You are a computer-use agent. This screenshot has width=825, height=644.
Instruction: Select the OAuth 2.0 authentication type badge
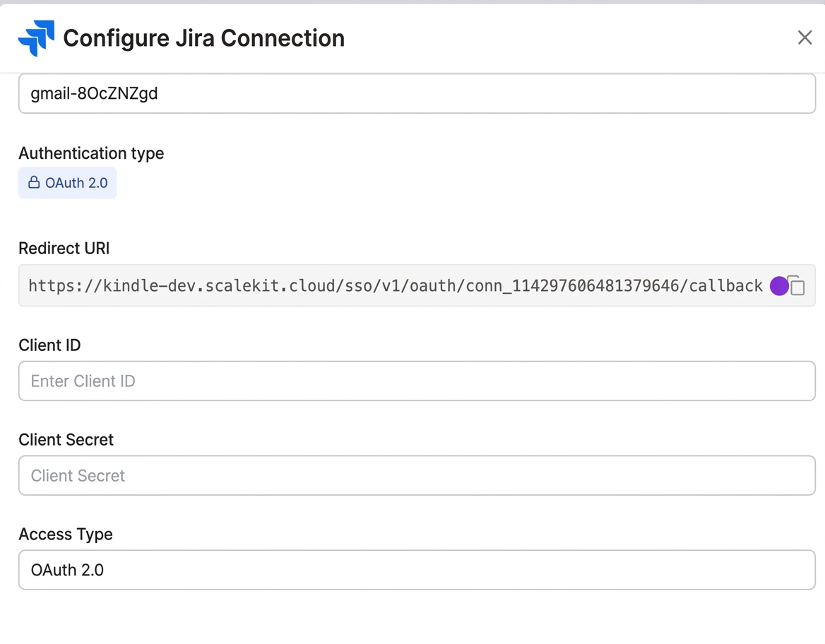67,182
